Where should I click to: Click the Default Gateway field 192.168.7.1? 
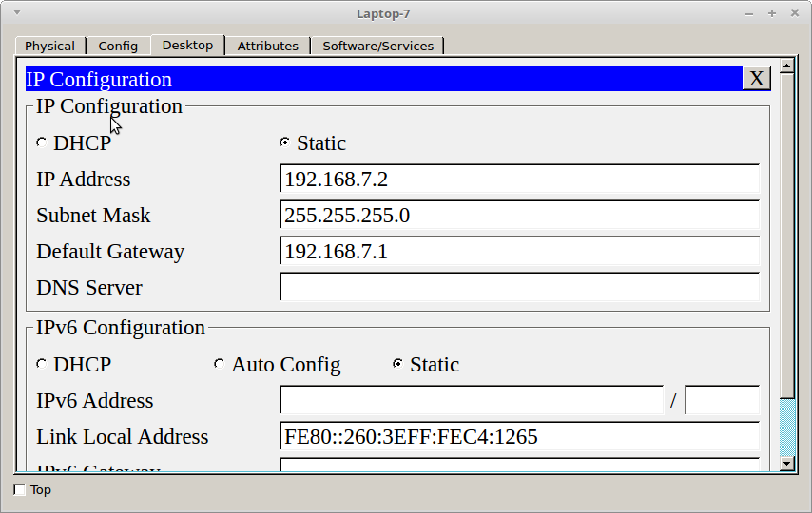pyautogui.click(x=519, y=251)
